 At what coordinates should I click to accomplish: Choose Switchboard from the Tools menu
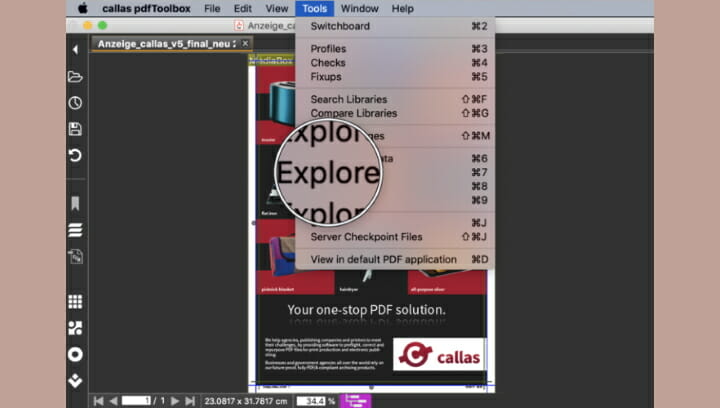pos(395,26)
